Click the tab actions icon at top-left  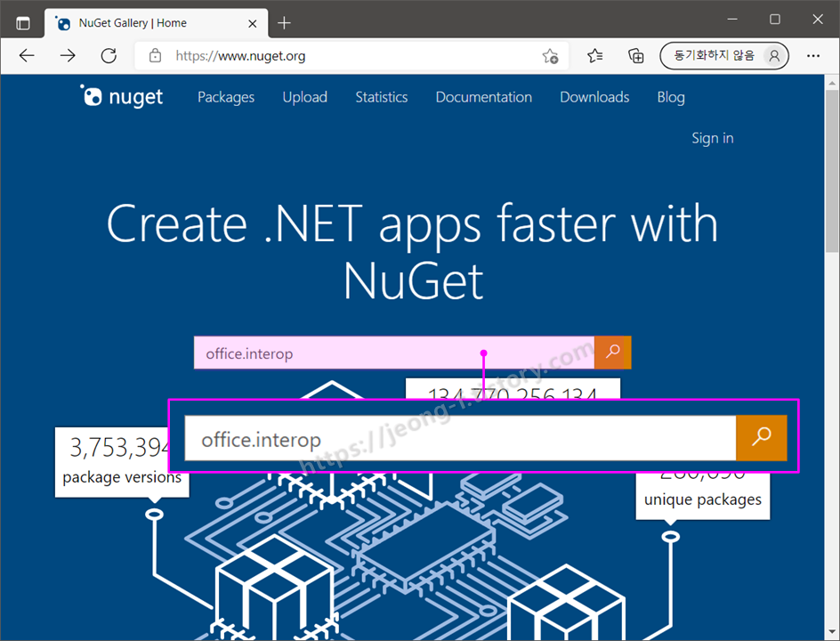point(23,23)
